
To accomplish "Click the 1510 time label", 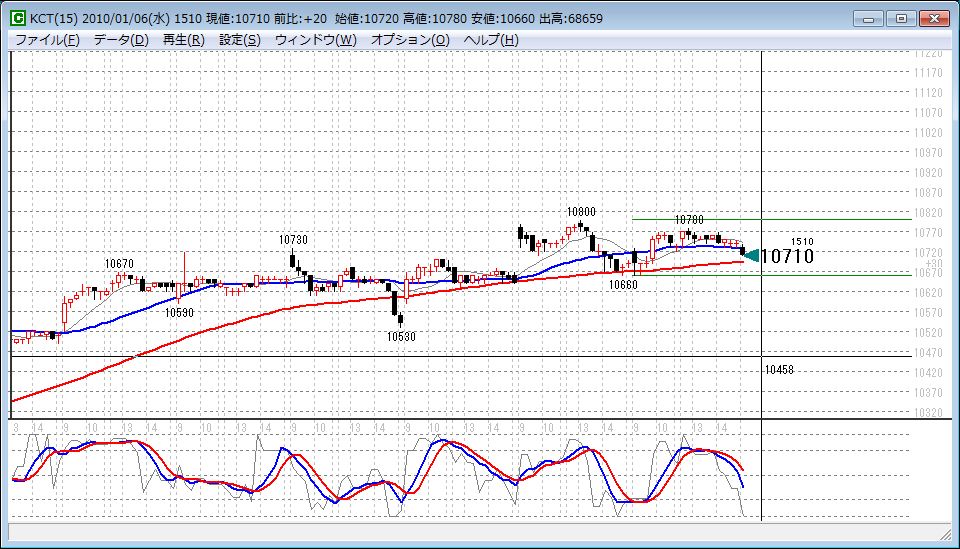I will tap(802, 242).
